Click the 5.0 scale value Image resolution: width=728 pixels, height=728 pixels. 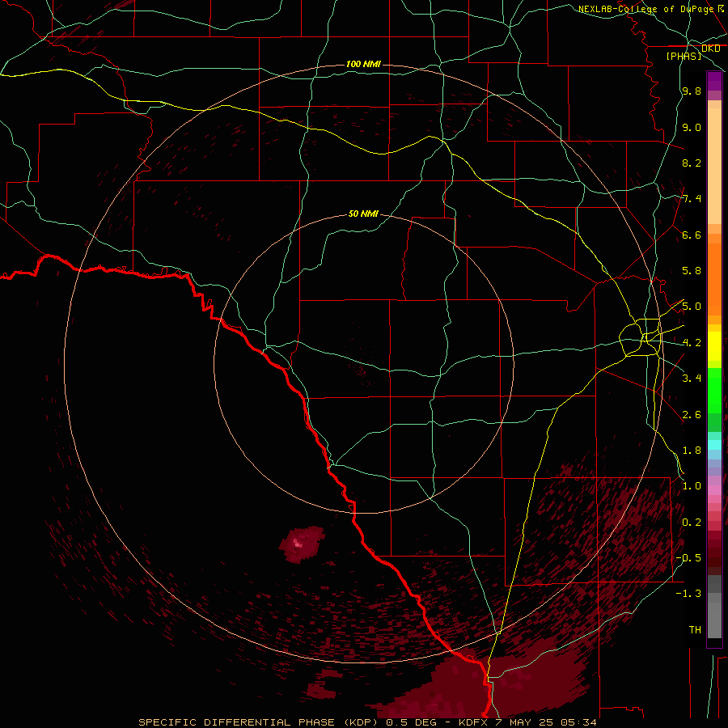point(692,307)
